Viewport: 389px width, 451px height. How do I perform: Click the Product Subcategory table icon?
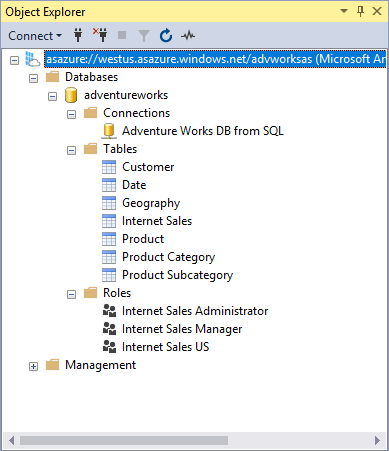(109, 275)
